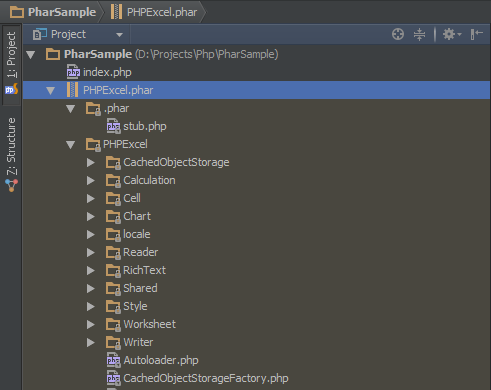Expand the CachedObjectStorage folder
The height and width of the screenshot is (390, 491).
tap(91, 162)
